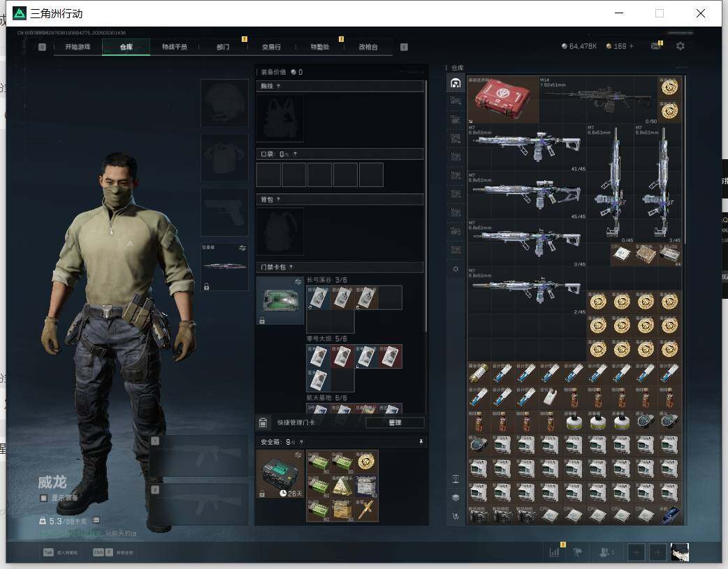Image resolution: width=728 pixels, height=569 pixels.
Task: Pin the safe box panel
Action: (x=421, y=442)
